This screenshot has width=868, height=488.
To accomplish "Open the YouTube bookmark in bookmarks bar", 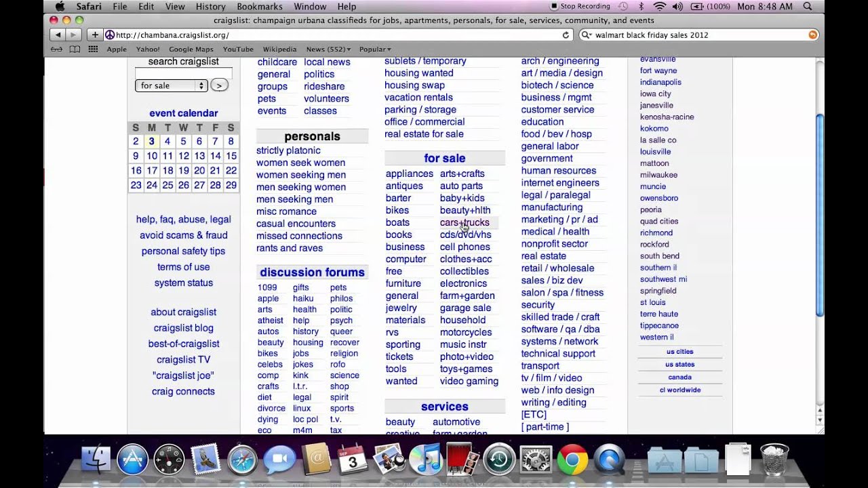I will click(238, 49).
